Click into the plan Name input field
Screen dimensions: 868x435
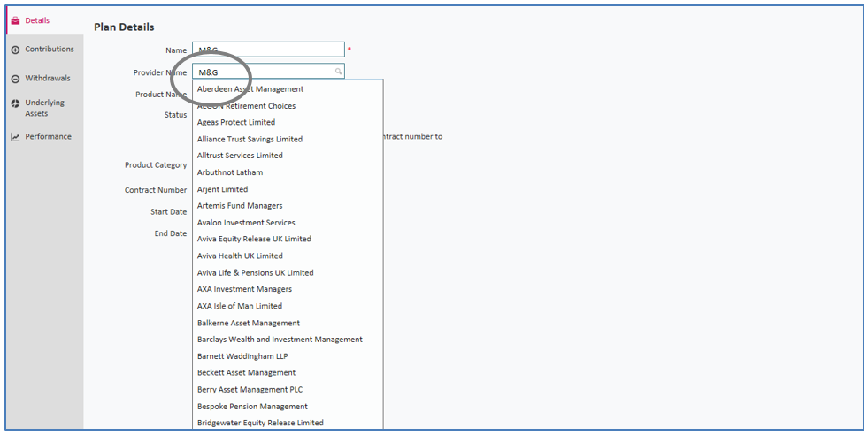[x=268, y=50]
